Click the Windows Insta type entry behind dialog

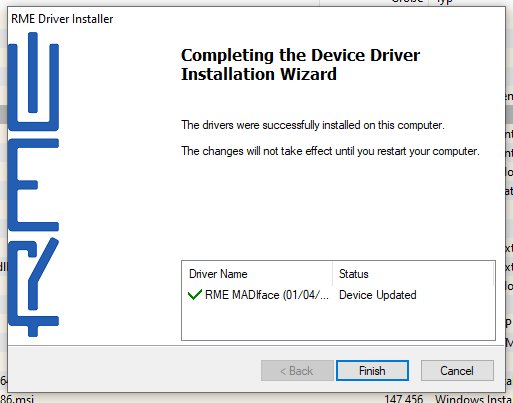(x=473, y=399)
